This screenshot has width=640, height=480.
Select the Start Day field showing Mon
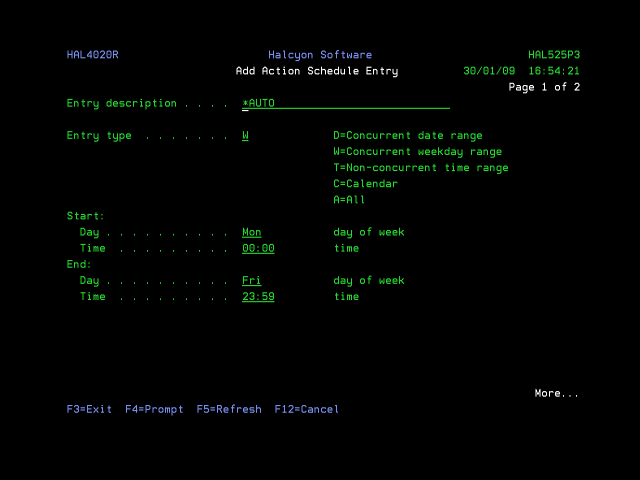pos(252,232)
